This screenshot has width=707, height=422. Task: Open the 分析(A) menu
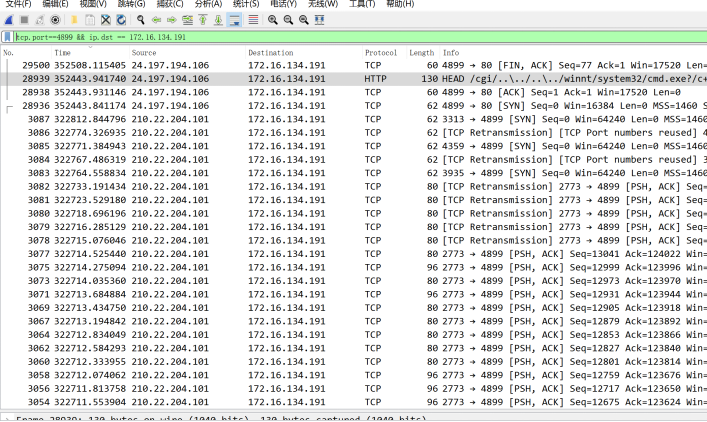coord(208,4)
